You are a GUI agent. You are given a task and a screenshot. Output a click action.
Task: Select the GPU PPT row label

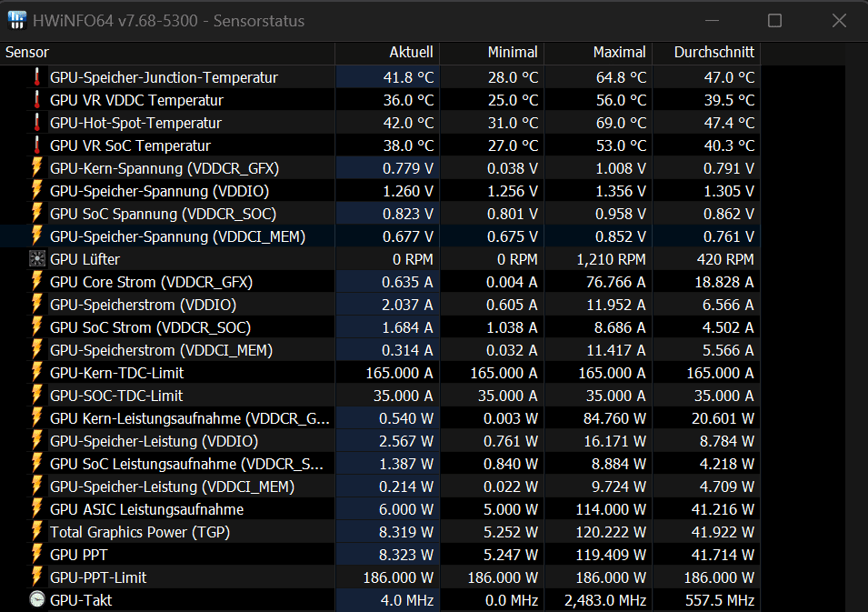pyautogui.click(x=78, y=555)
